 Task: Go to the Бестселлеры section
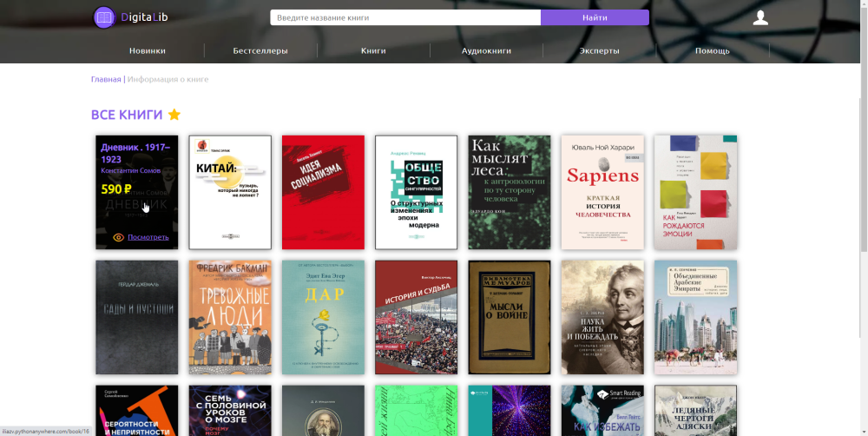pyautogui.click(x=260, y=50)
